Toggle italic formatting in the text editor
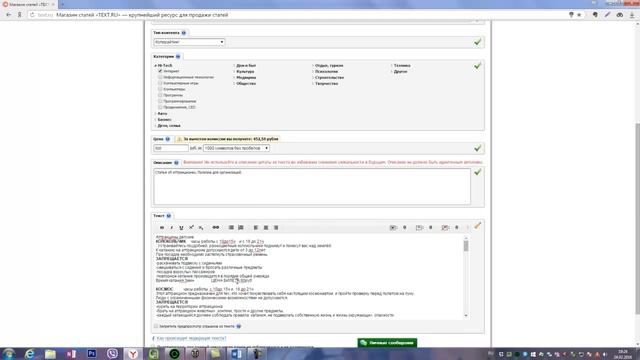The height and width of the screenshot is (360, 640). click(171, 227)
